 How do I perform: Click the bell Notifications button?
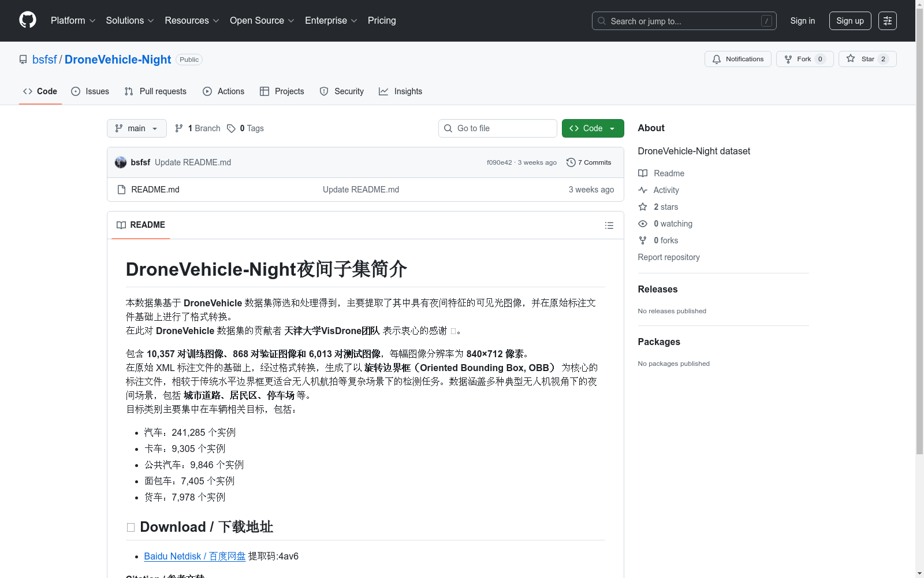pos(737,59)
